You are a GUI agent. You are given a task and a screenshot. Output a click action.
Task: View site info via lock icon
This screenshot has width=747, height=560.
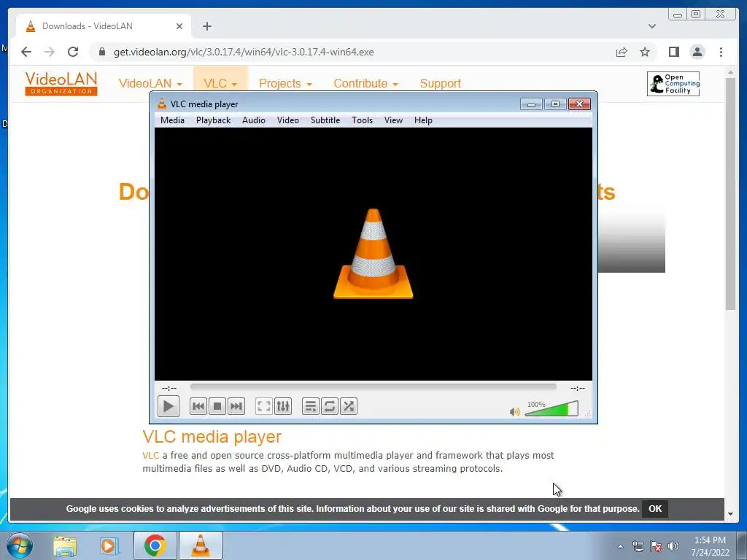tap(101, 52)
